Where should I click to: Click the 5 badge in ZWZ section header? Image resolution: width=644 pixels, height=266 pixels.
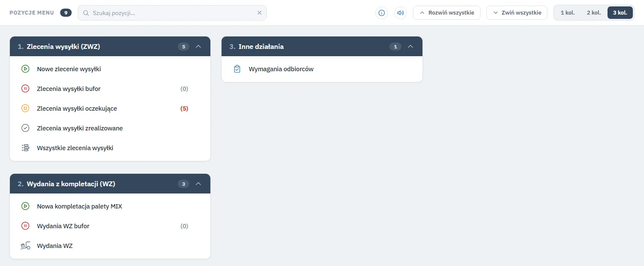(x=183, y=46)
